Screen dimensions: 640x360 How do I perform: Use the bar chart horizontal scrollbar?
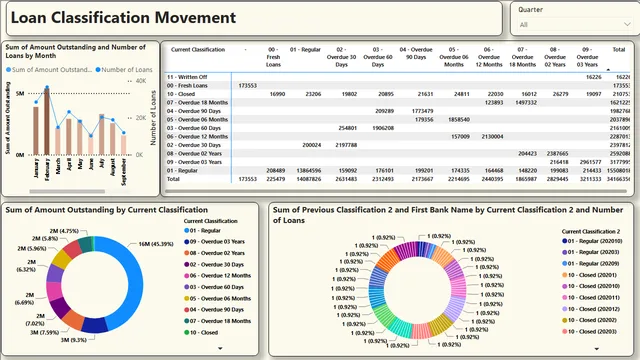67,191
